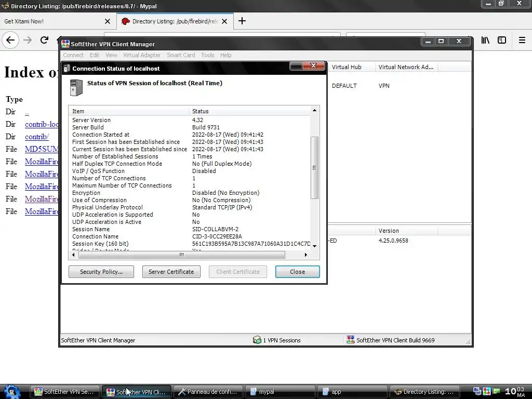
Task: Click the horizontal scrollbar right arrow
Action: 305,255
